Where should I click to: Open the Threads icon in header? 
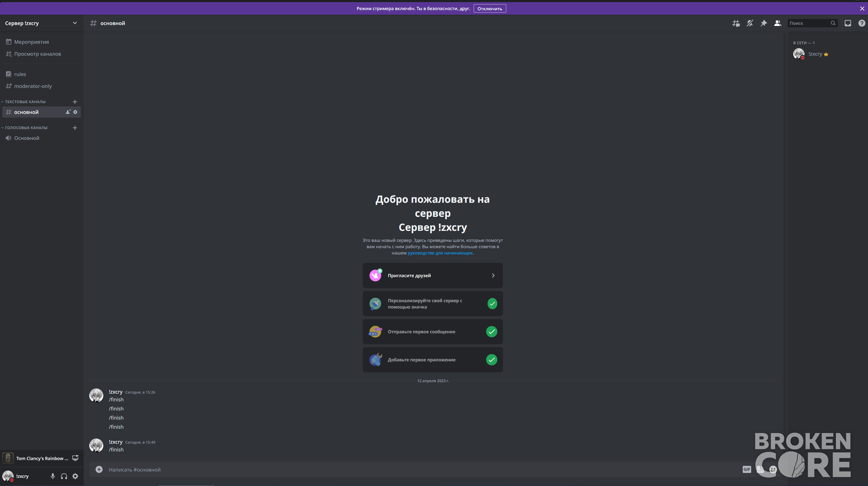point(736,23)
